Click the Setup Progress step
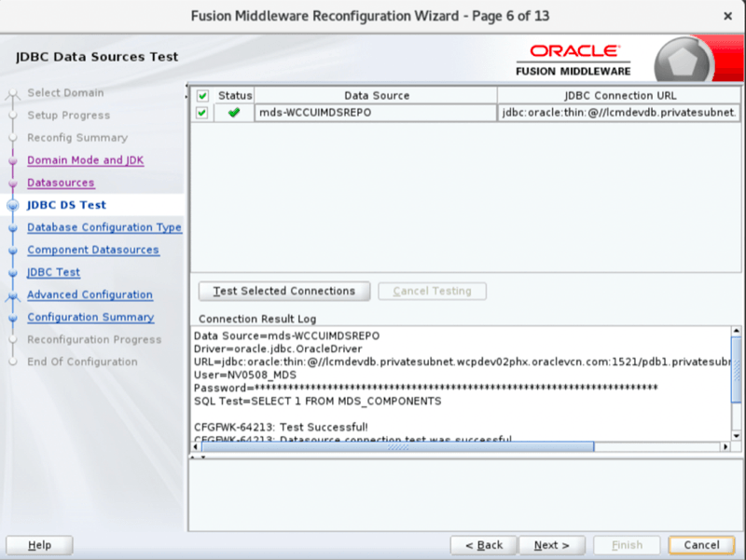The width and height of the screenshot is (746, 560). (68, 115)
